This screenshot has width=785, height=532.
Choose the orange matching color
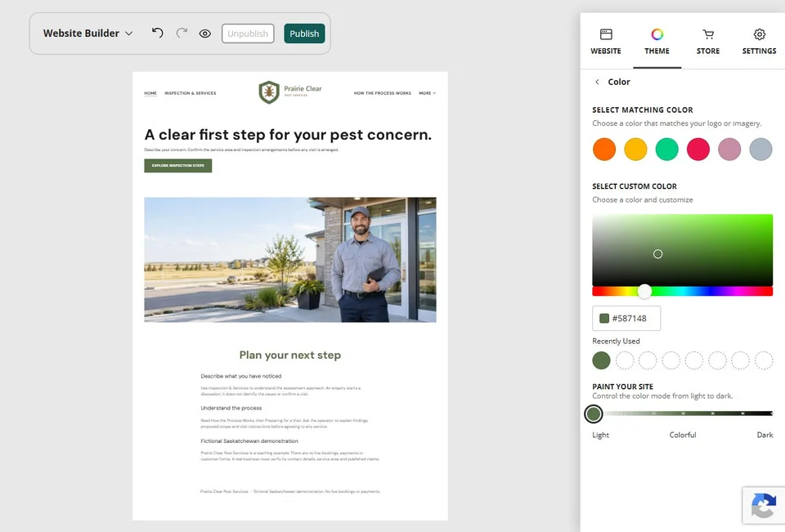tap(604, 150)
